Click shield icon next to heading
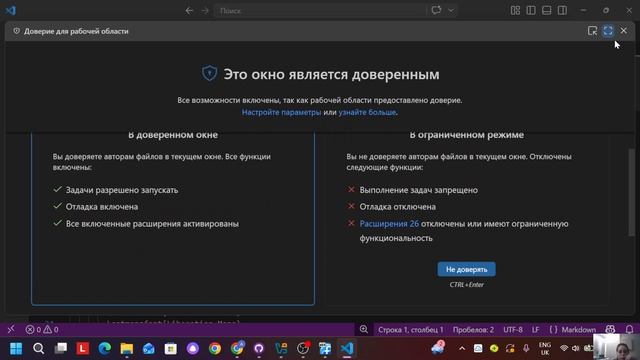 tap(209, 74)
